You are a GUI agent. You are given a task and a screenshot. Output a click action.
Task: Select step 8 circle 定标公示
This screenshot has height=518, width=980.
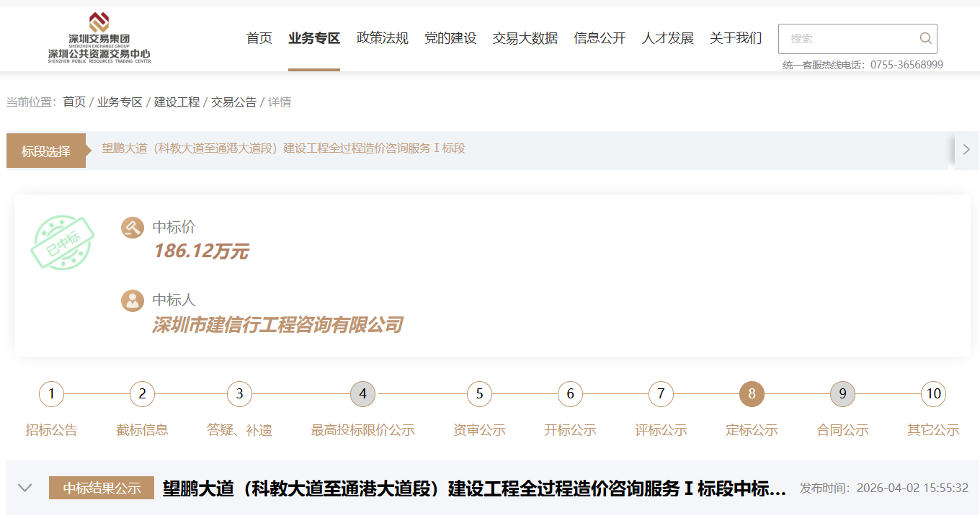click(x=752, y=394)
